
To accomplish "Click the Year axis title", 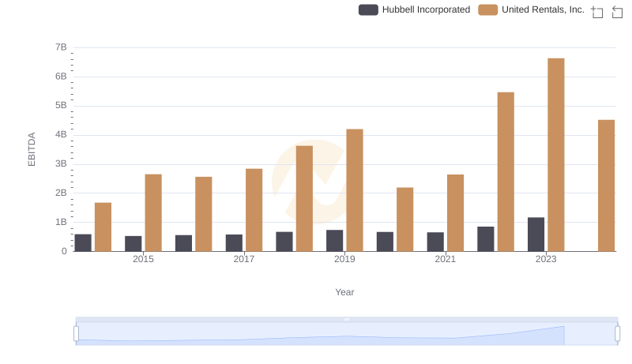I will (344, 292).
